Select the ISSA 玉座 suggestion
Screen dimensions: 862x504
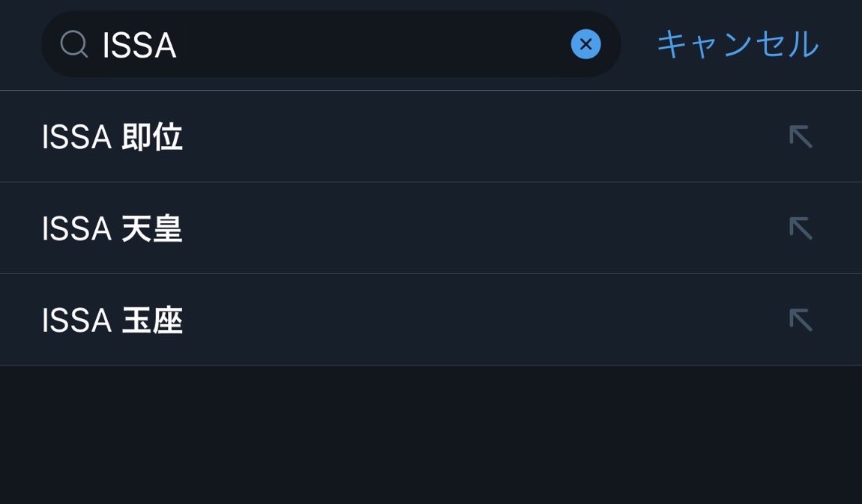(x=112, y=321)
